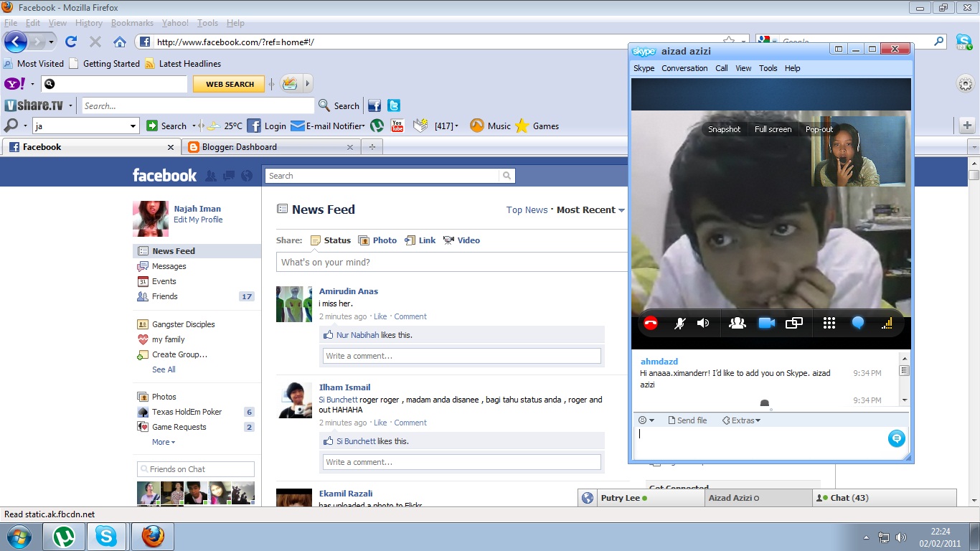
Task: Pop-out the Skype video window
Action: click(819, 129)
